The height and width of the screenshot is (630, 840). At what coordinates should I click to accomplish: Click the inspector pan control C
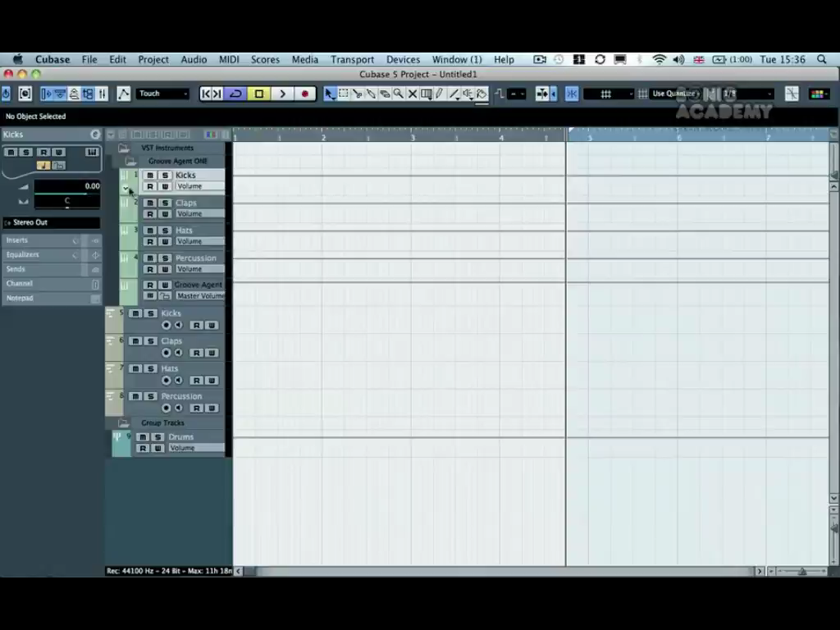pyautogui.click(x=67, y=201)
